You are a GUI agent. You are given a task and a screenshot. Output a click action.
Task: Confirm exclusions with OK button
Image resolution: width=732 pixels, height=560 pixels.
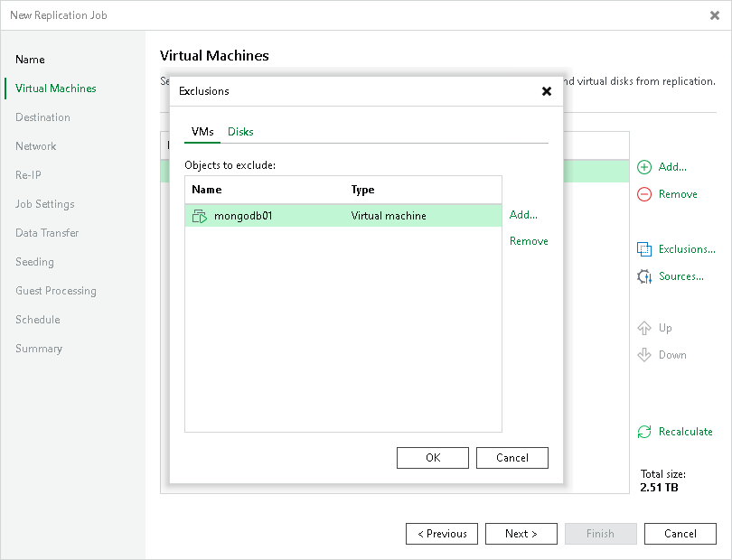[433, 458]
